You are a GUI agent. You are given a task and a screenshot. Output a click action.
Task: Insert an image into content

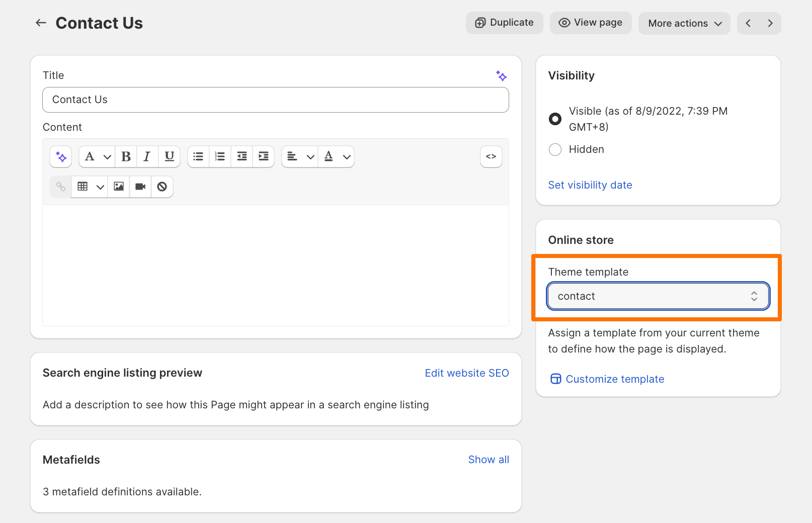pos(119,187)
